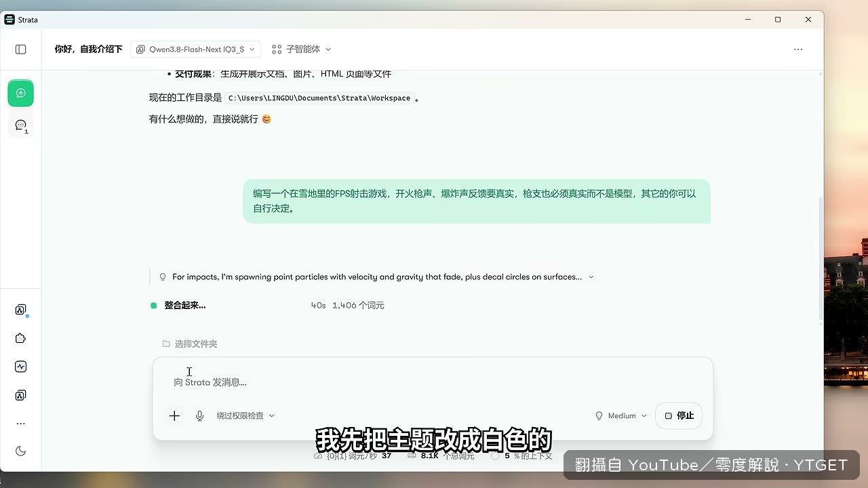Open the chat list icon with badge 1
Screen dimensions: 868x488
click(x=21, y=125)
